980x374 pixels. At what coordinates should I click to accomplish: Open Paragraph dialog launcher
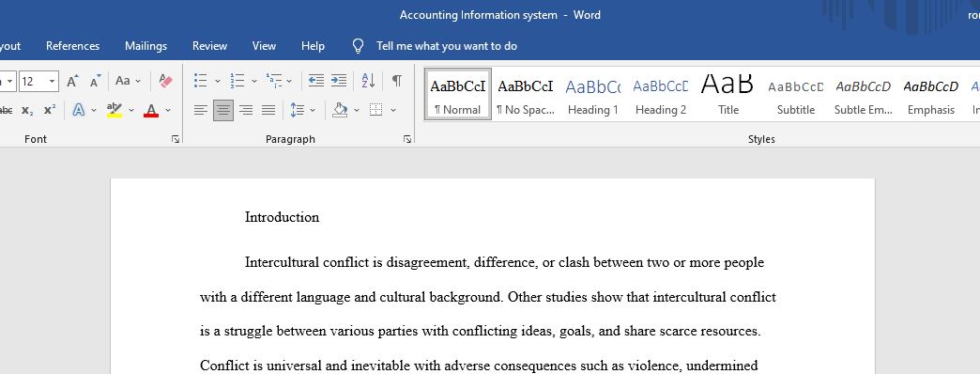coord(407,139)
